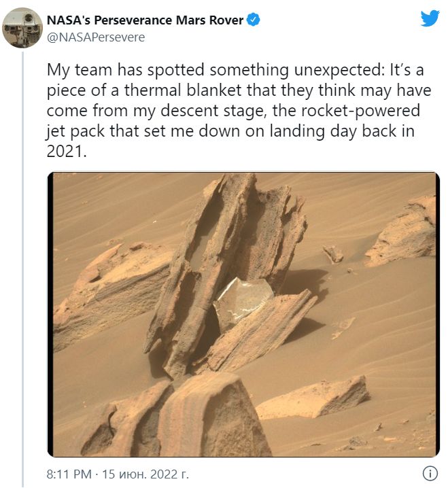
Task: Click the 15 июн. 2022 г. date
Action: [x=145, y=474]
